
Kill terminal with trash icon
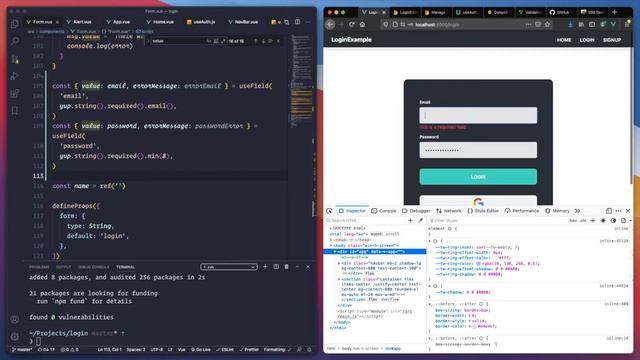(x=287, y=267)
